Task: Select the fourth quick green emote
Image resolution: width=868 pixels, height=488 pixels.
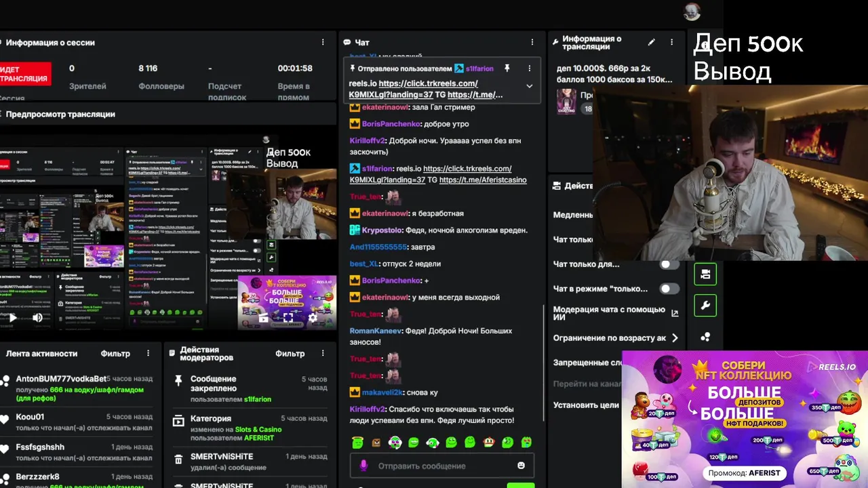Action: (x=414, y=443)
